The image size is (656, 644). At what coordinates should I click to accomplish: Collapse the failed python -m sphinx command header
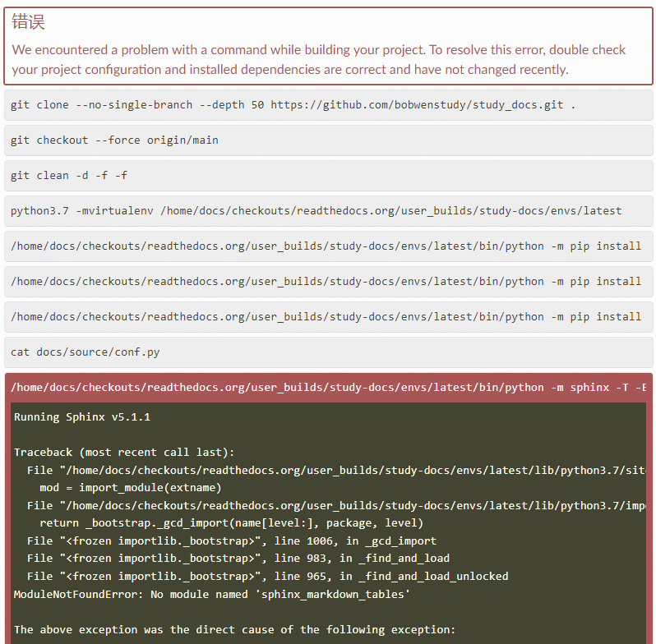(x=327, y=388)
